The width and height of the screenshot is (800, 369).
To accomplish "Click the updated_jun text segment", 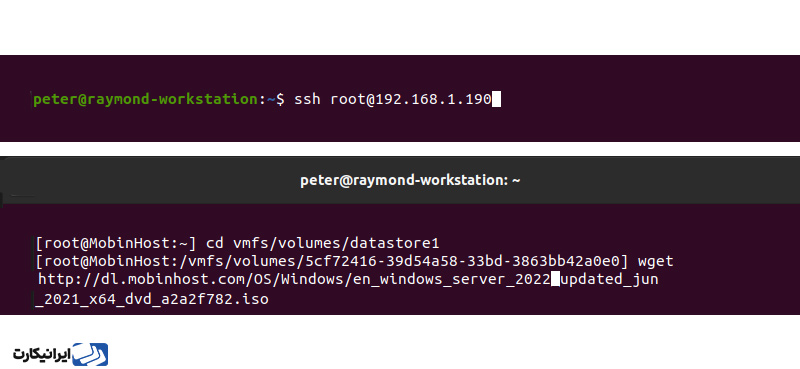I will pos(609,280).
